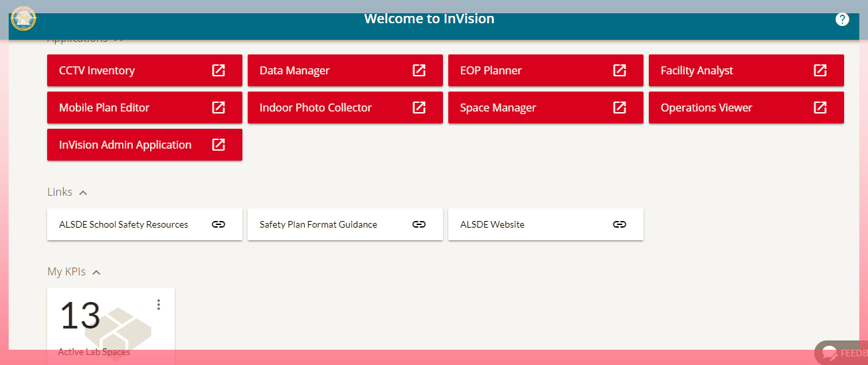
Task: Click the Welcome to InVision title
Action: click(429, 19)
